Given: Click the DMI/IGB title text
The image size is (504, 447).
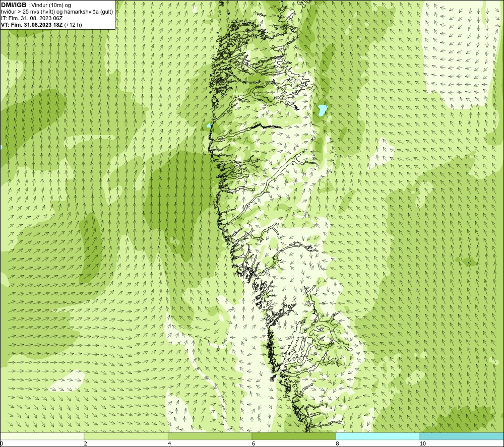Looking at the screenshot, I should [14, 5].
